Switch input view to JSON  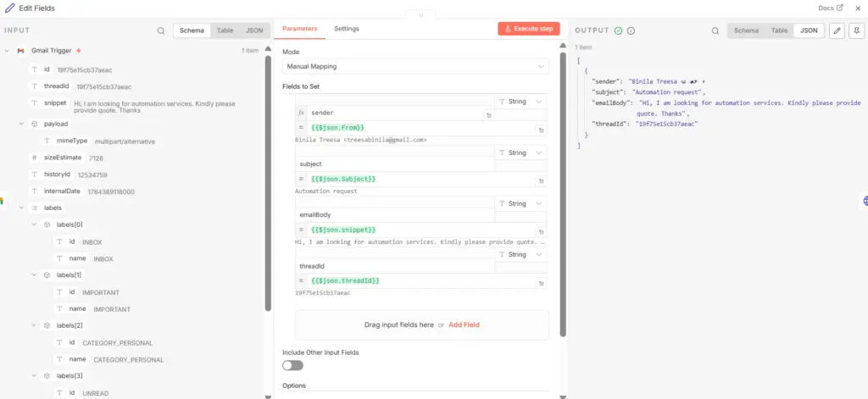click(254, 31)
